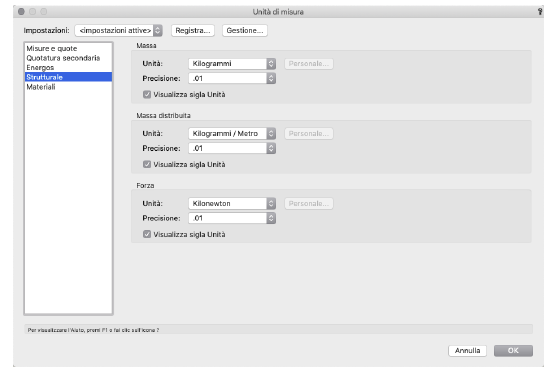This screenshot has height=372, width=555.
Task: Click the help question mark icon
Action: [540, 11]
